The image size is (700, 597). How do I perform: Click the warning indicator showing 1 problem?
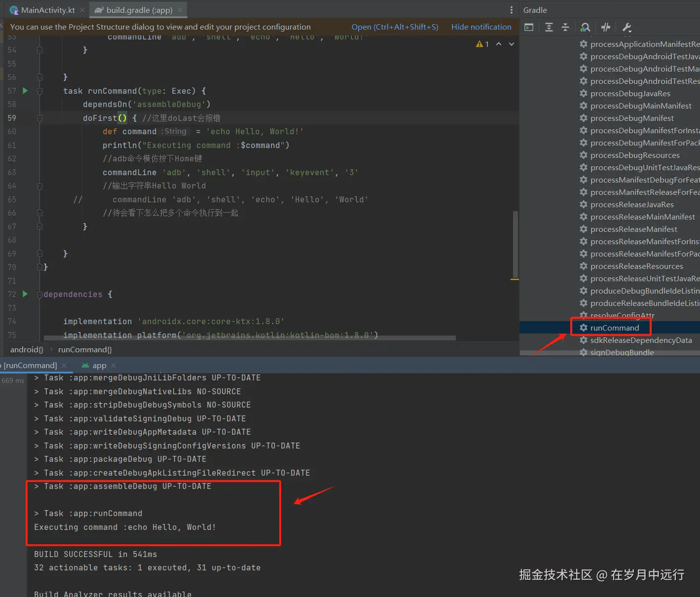(482, 44)
